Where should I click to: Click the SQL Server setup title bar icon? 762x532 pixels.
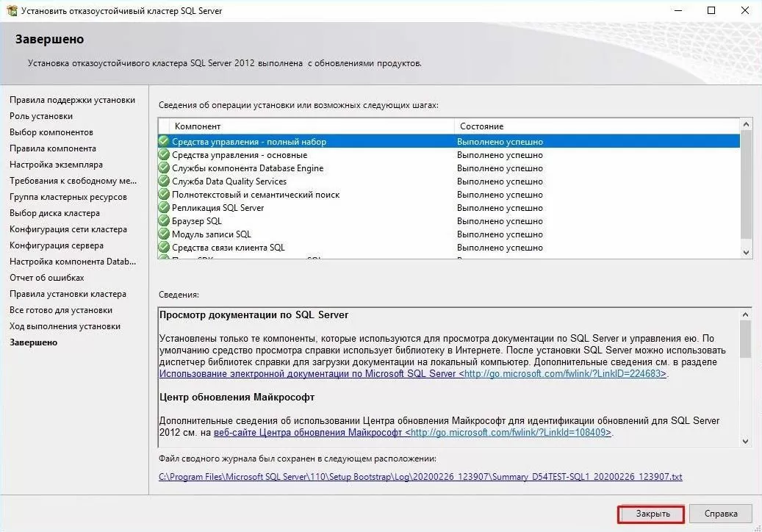(x=12, y=10)
